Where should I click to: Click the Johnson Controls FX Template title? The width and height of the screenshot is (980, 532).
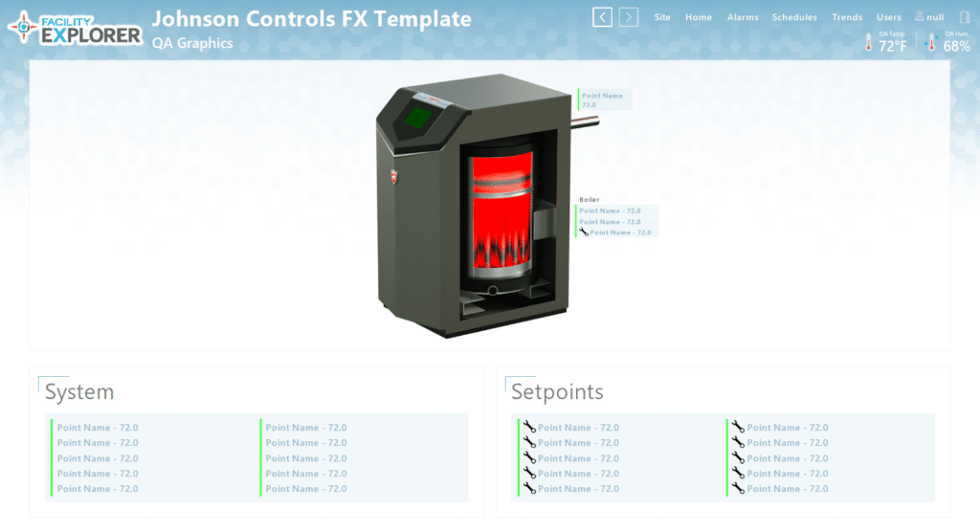click(x=312, y=19)
